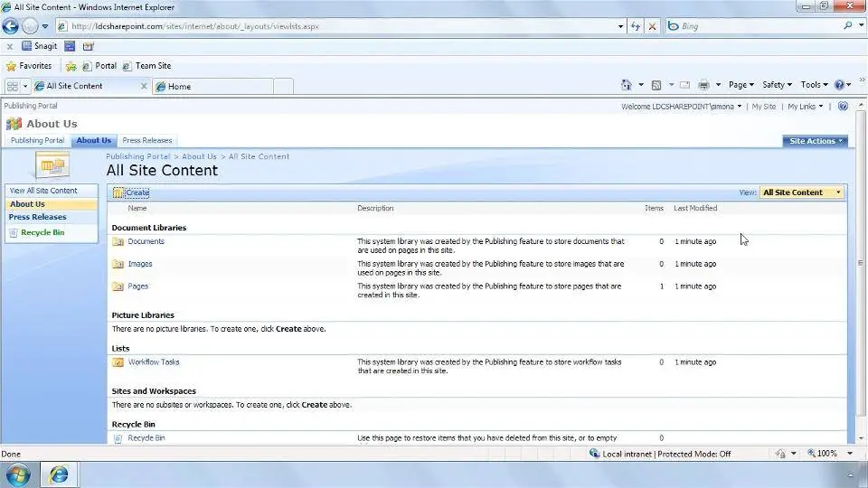Image resolution: width=868 pixels, height=488 pixels.
Task: Click the Internet Explorer taskbar icon
Action: pos(59,474)
